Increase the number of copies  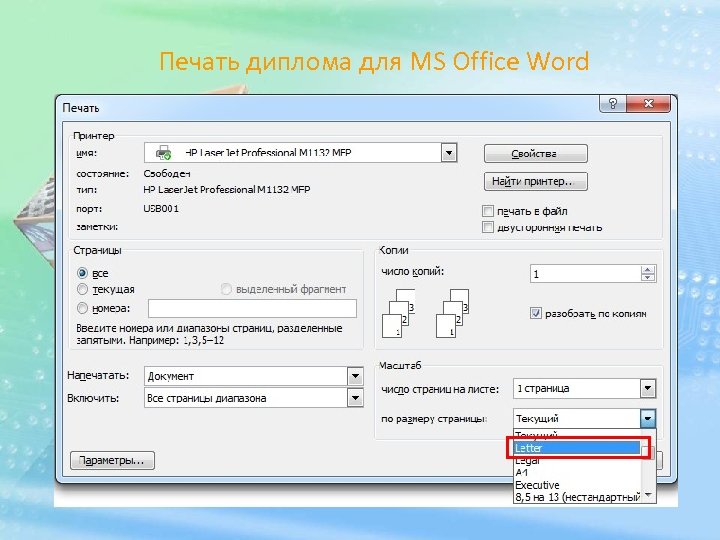click(647, 270)
